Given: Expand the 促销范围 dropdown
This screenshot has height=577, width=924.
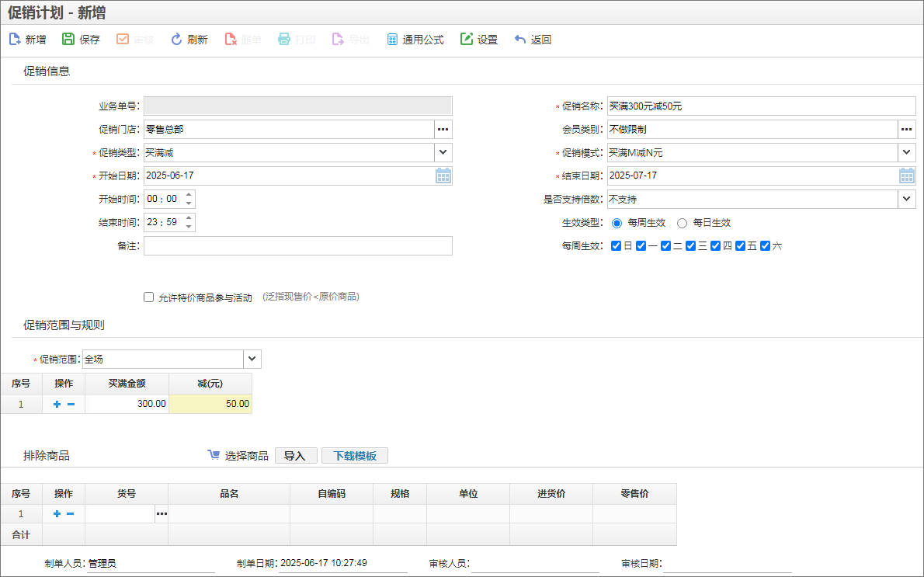Looking at the screenshot, I should click(x=252, y=359).
